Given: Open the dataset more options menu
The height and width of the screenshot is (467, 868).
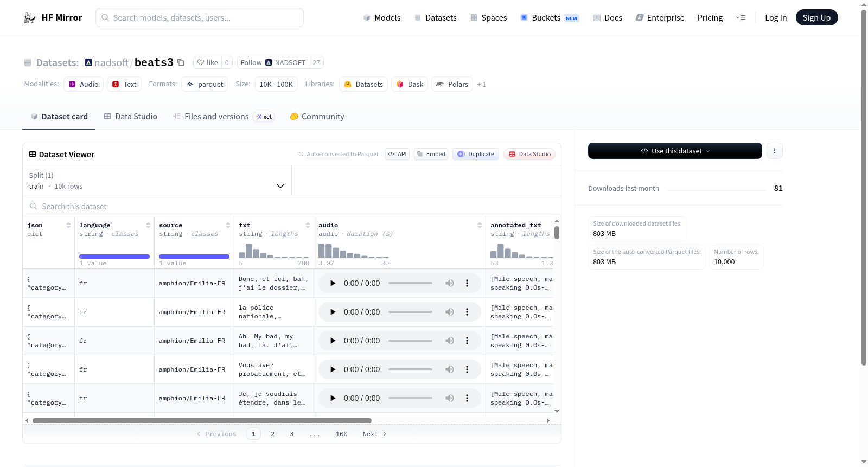Looking at the screenshot, I should click(775, 151).
